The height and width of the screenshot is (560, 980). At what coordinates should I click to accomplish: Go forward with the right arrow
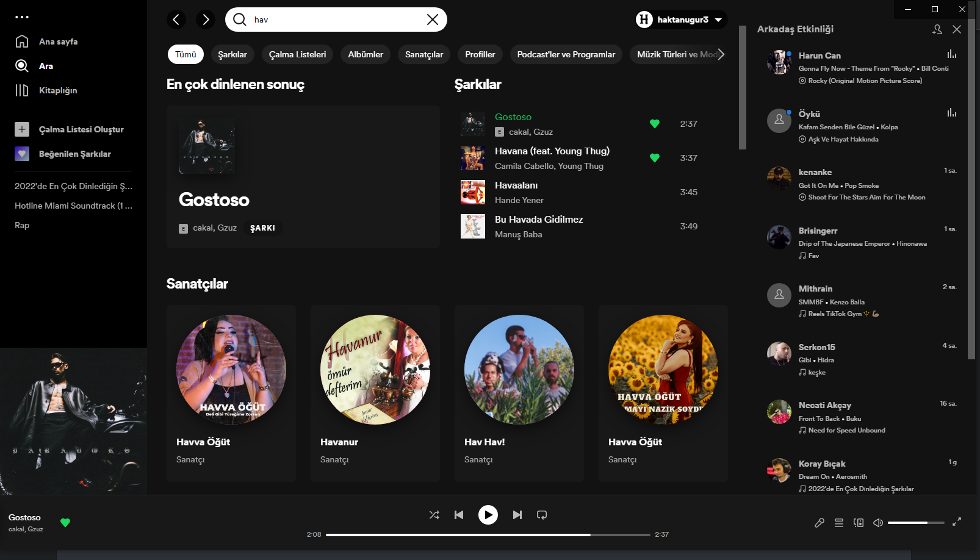(x=206, y=20)
